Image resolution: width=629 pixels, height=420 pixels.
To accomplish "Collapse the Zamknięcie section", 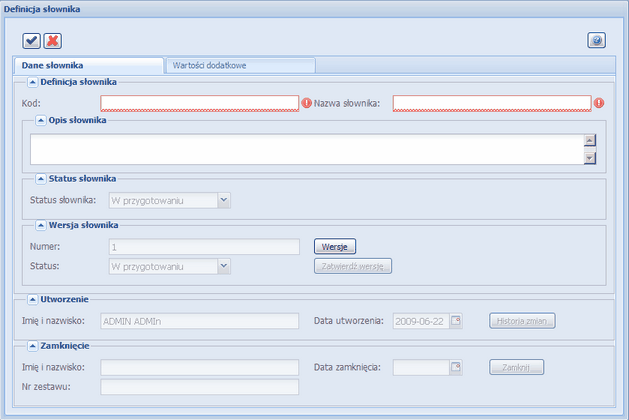I will click(32, 344).
